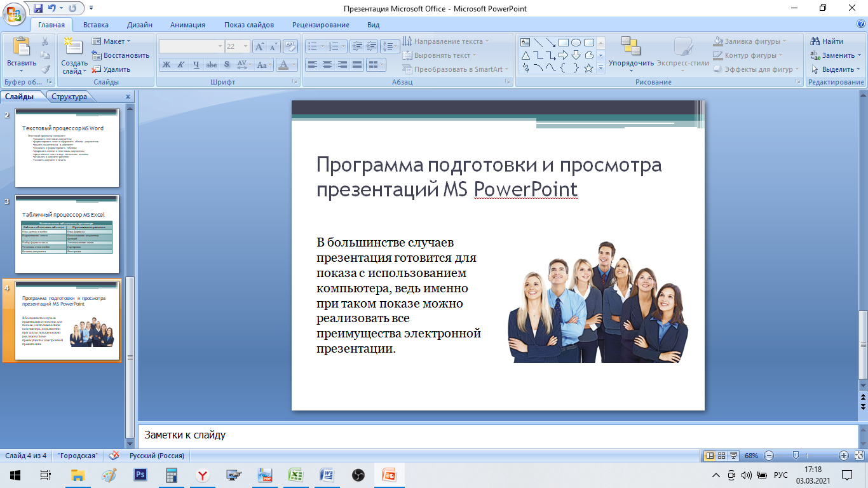Open the spell check status icon

[x=114, y=456]
